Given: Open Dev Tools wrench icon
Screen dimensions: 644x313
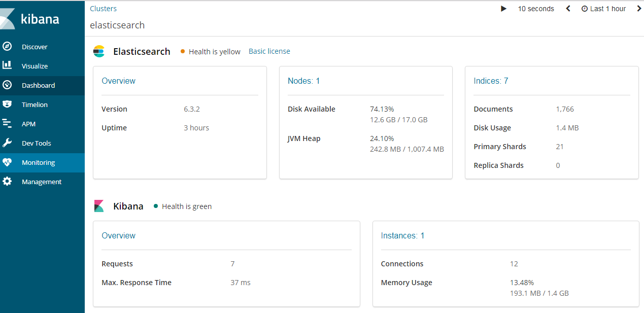Looking at the screenshot, I should tap(7, 143).
